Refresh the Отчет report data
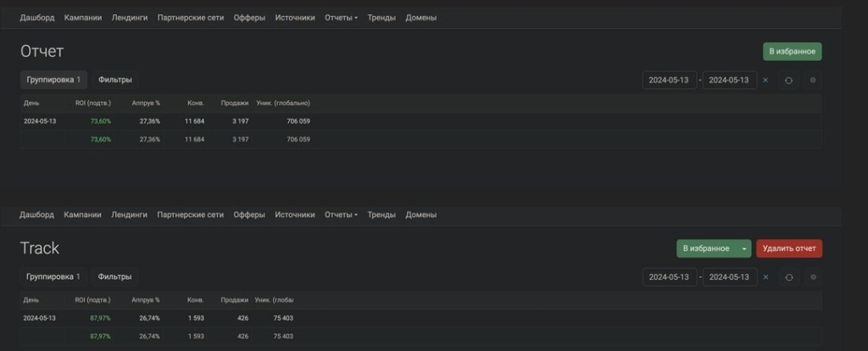 (x=788, y=81)
